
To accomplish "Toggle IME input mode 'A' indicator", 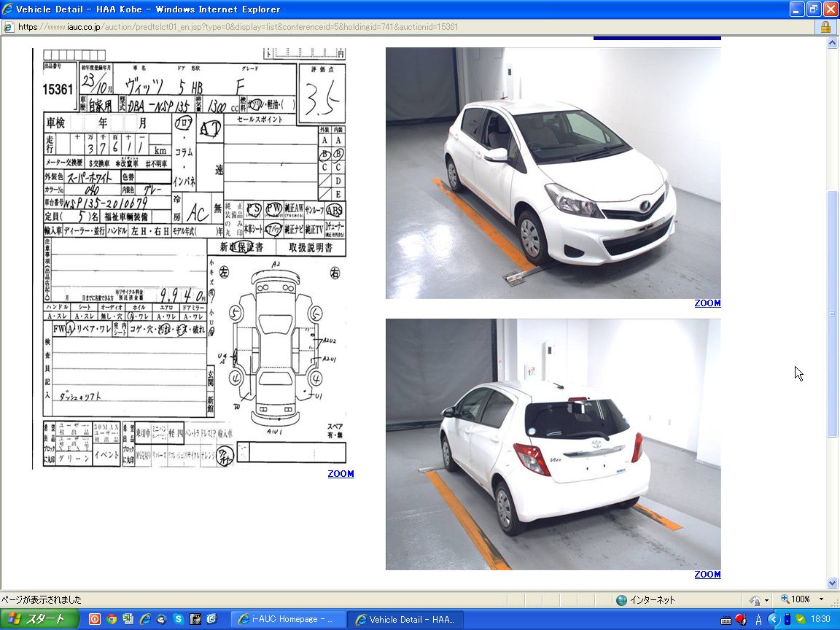I will click(x=758, y=619).
